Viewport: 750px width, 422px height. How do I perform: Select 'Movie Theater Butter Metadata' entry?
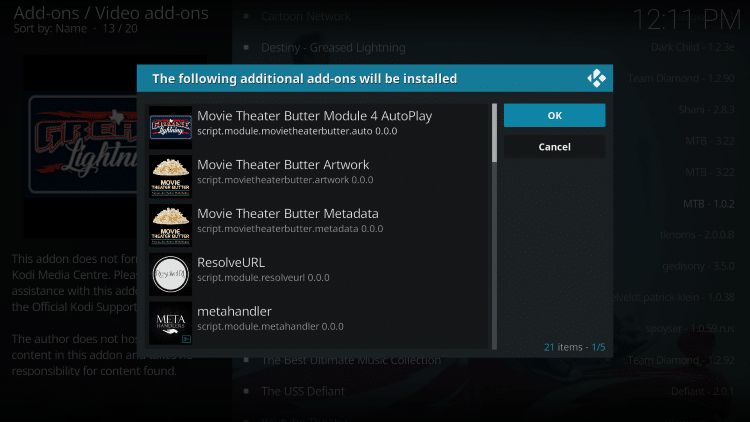coord(318,225)
